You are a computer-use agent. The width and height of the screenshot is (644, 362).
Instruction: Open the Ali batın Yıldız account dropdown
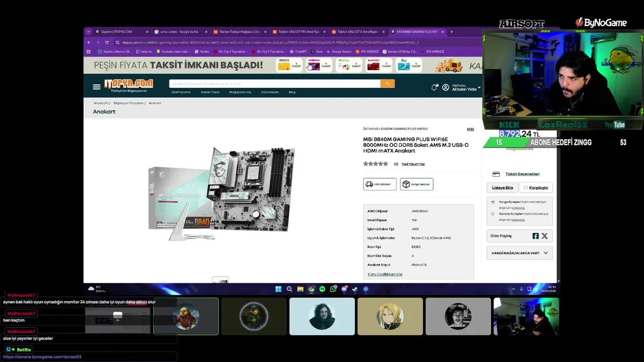(466, 87)
